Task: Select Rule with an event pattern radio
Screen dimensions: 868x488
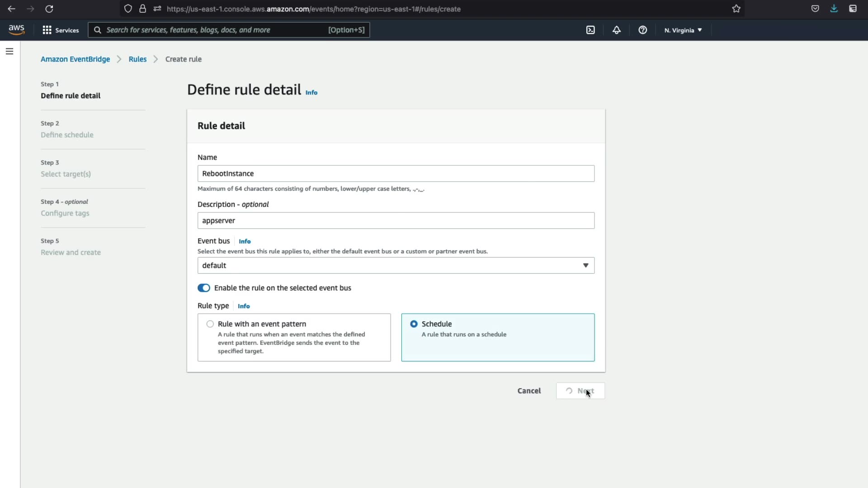Action: [210, 324]
